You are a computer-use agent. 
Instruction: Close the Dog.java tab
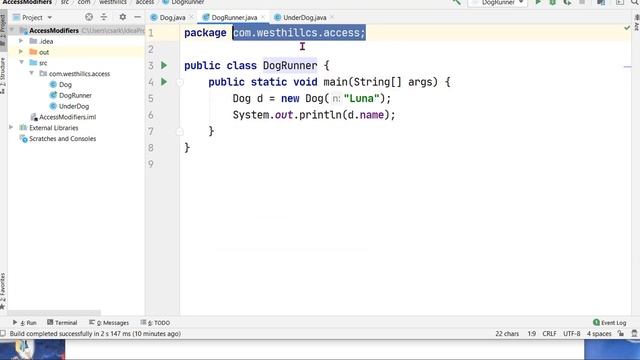click(x=191, y=17)
